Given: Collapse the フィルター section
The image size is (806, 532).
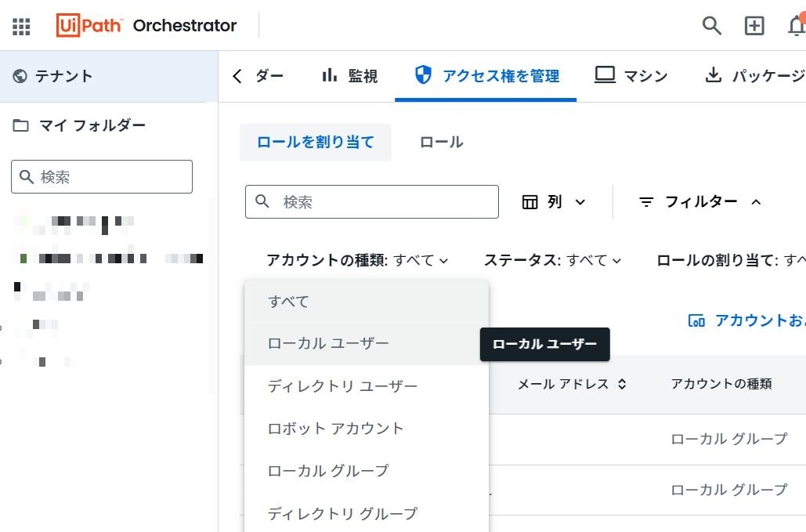Looking at the screenshot, I should [x=699, y=201].
